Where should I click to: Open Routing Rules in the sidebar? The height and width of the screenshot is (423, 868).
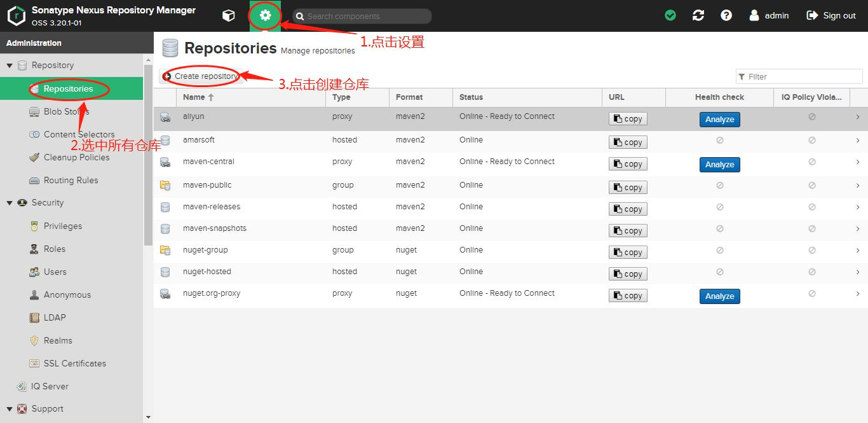click(x=71, y=180)
